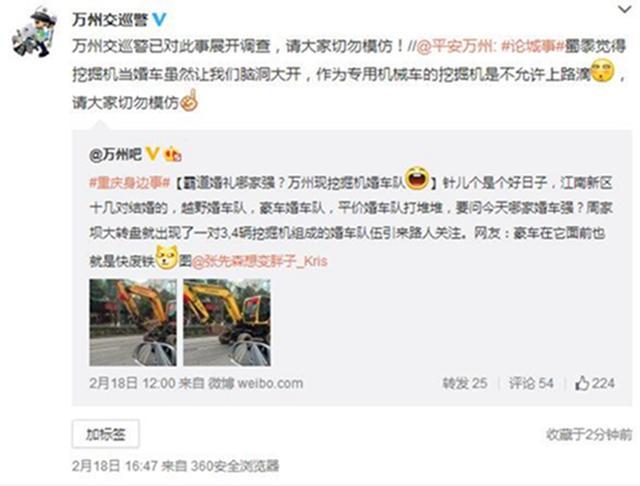Click the 加标签 add tag button

click(106, 434)
